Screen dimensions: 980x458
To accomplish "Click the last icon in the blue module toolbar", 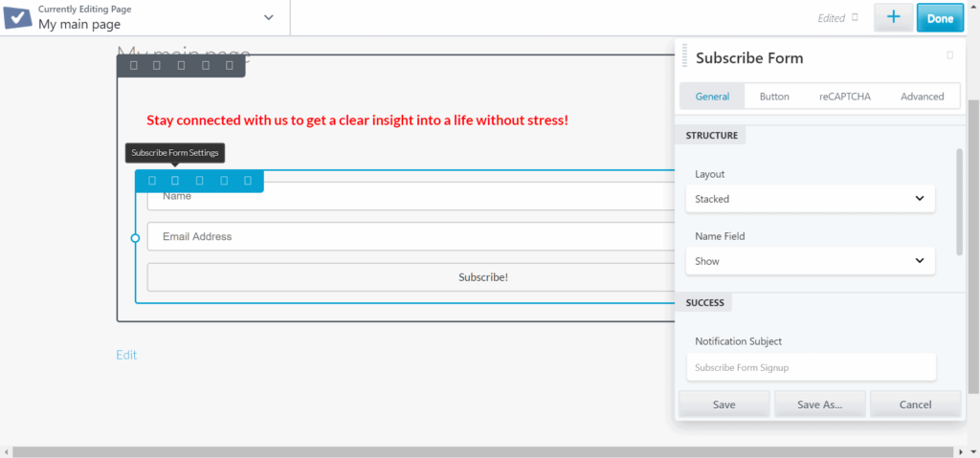I will pyautogui.click(x=248, y=180).
